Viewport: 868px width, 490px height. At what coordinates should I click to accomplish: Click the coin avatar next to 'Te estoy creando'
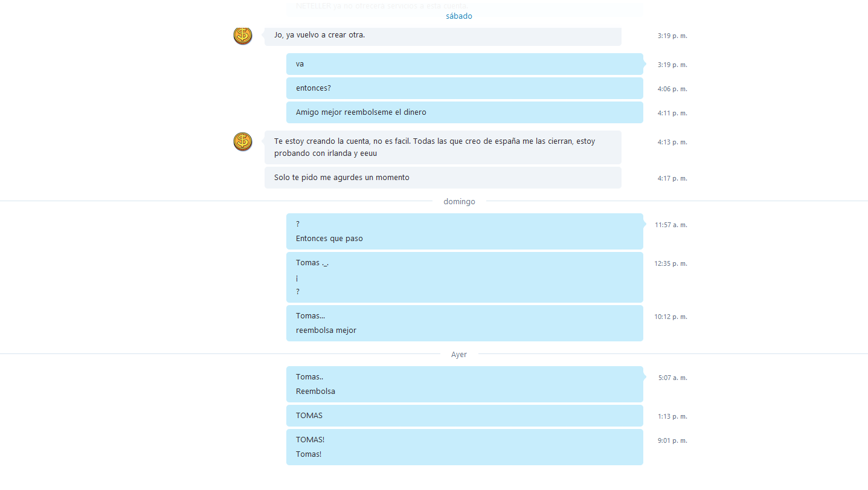pos(243,141)
